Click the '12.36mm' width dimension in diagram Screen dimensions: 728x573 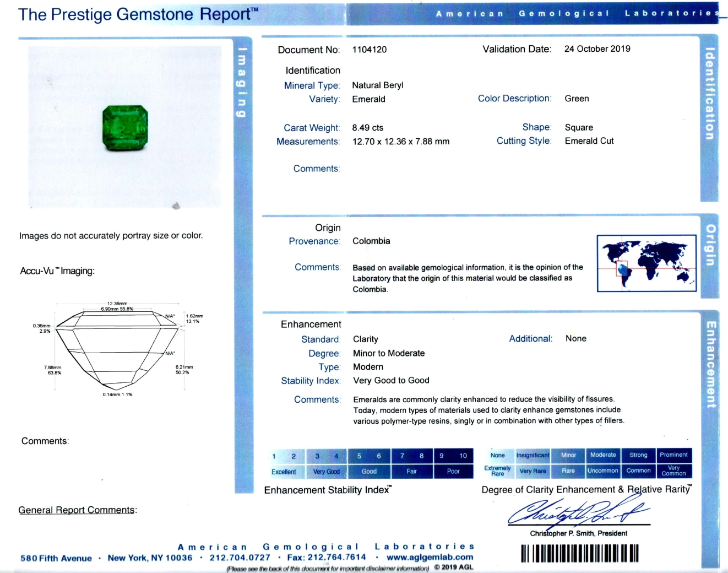coord(117,304)
